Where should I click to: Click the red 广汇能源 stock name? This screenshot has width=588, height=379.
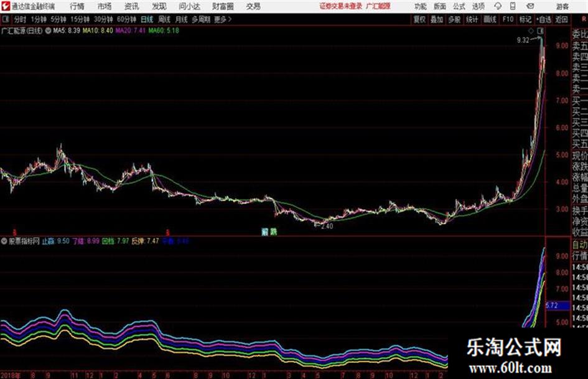[x=378, y=6]
